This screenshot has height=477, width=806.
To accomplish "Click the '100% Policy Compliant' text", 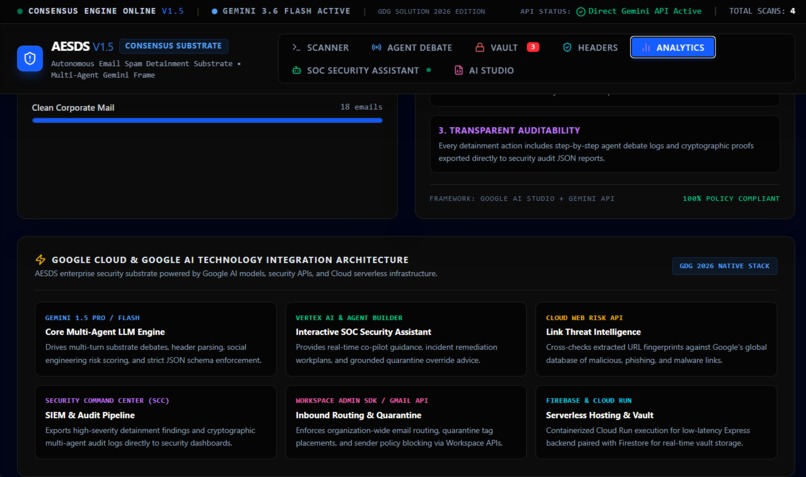I will click(730, 198).
